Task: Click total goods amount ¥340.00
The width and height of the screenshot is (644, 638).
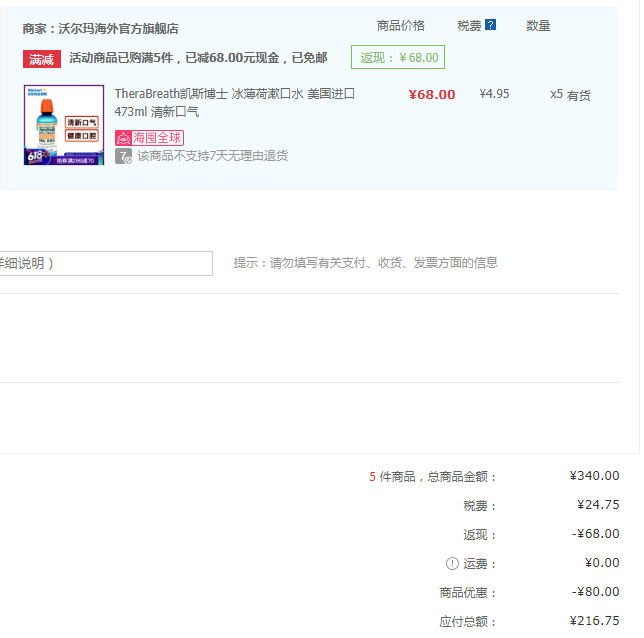Action: (x=594, y=476)
